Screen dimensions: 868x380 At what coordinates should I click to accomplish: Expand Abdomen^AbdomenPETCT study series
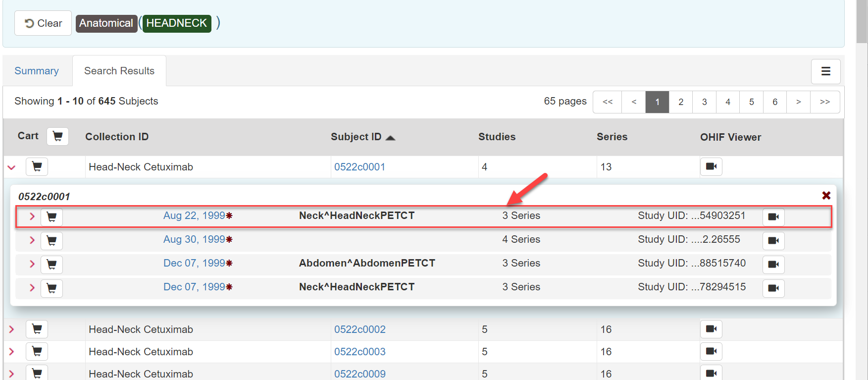32,264
